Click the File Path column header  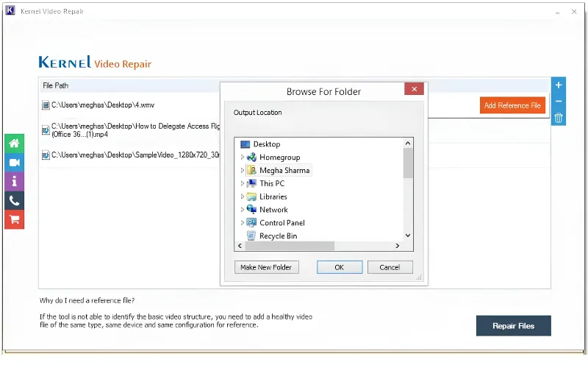point(56,85)
